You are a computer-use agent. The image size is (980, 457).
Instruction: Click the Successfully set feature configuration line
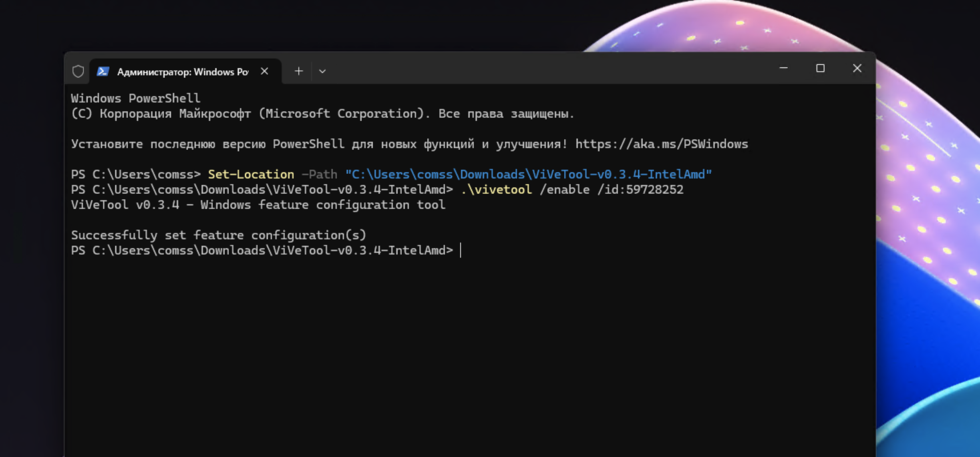[x=218, y=235]
